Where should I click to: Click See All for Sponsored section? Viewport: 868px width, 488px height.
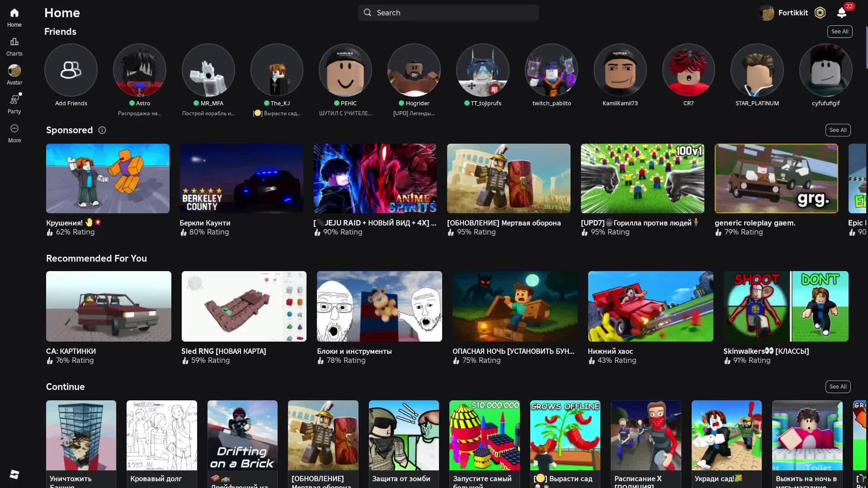tap(838, 130)
